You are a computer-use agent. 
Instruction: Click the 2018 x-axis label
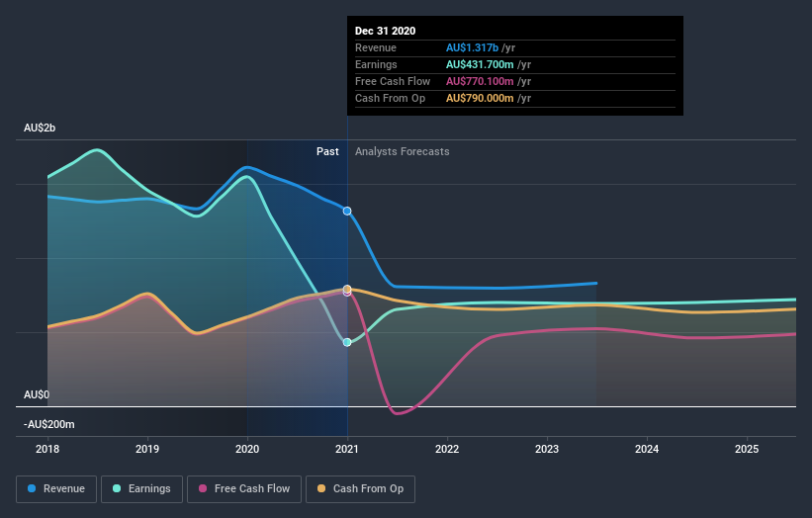pos(47,448)
